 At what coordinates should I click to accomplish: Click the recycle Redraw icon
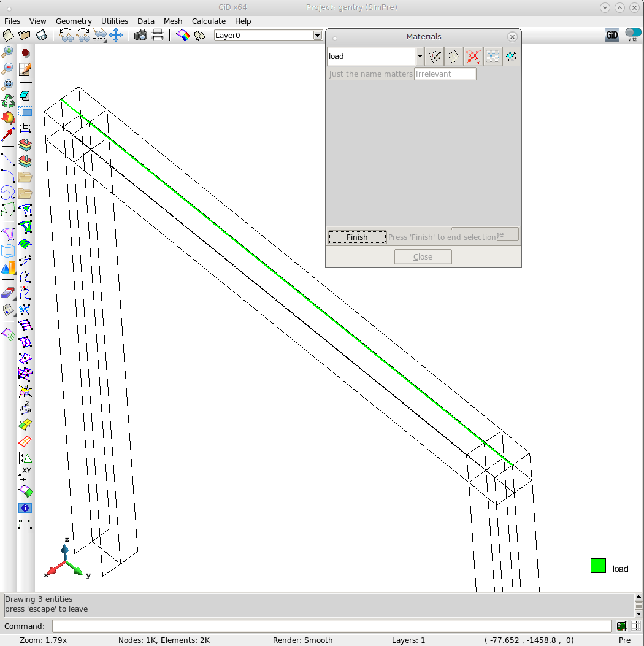point(9,101)
